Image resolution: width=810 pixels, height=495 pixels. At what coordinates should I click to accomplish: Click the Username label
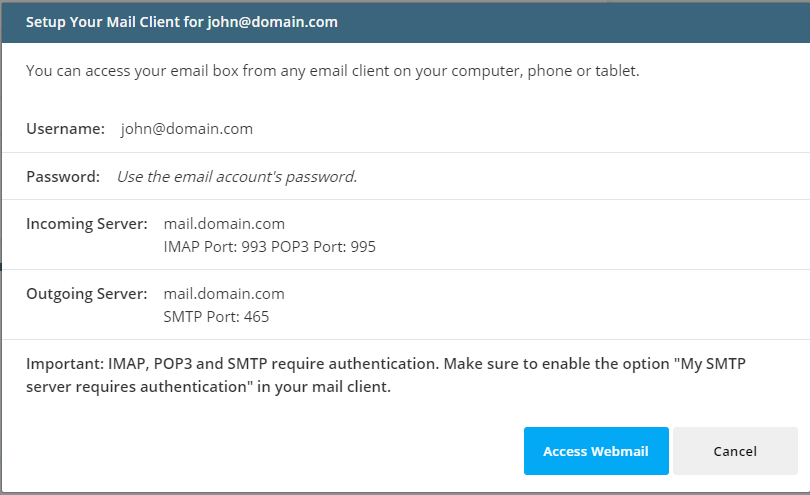pos(65,129)
